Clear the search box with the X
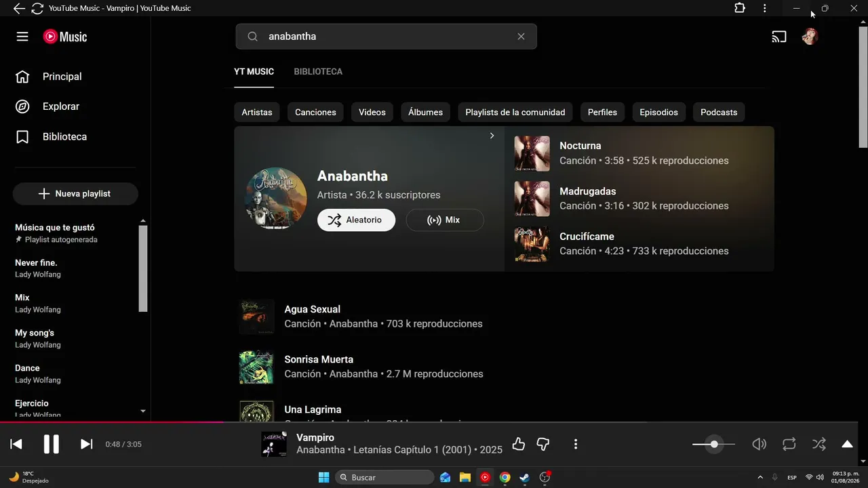 pyautogui.click(x=521, y=37)
